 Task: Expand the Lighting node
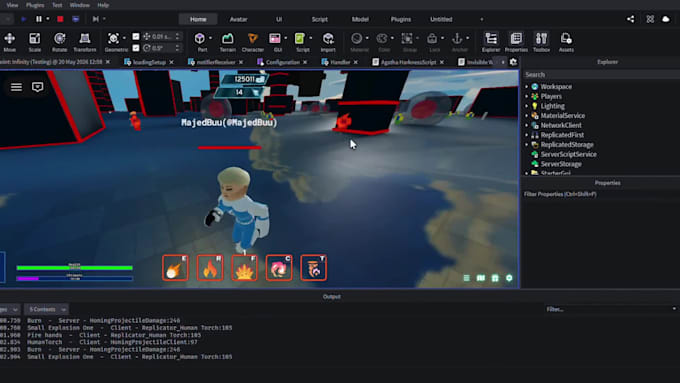click(x=526, y=106)
